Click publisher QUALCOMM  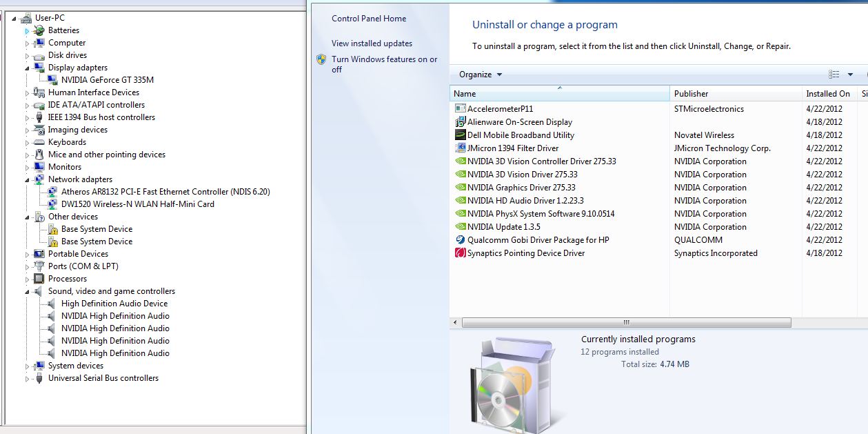coord(698,240)
